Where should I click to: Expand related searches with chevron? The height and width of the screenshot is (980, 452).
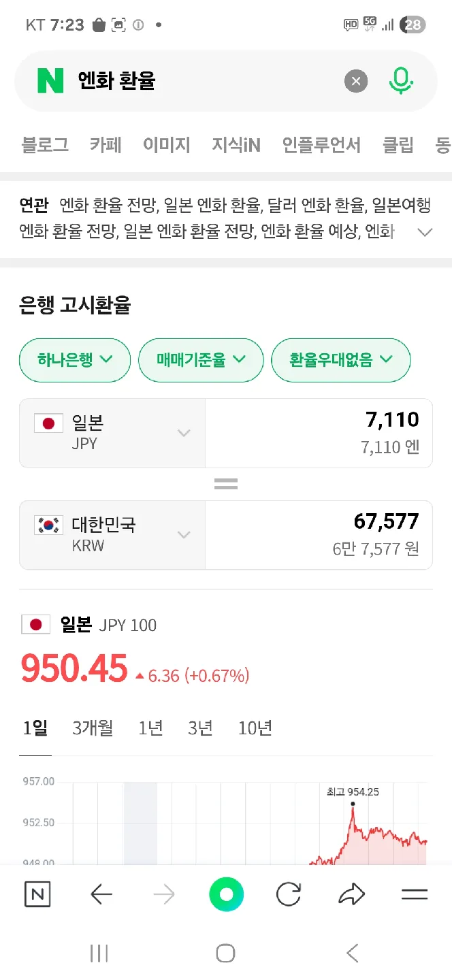425,232
